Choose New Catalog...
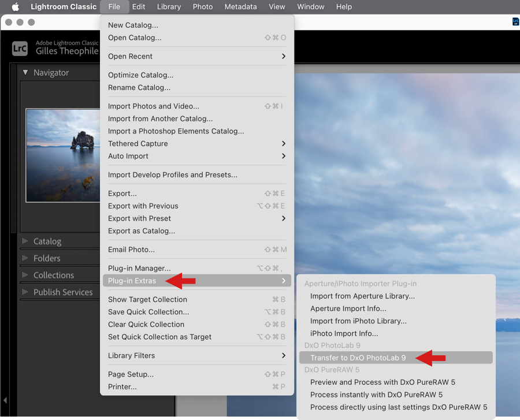The width and height of the screenshot is (520, 420). tap(197, 25)
